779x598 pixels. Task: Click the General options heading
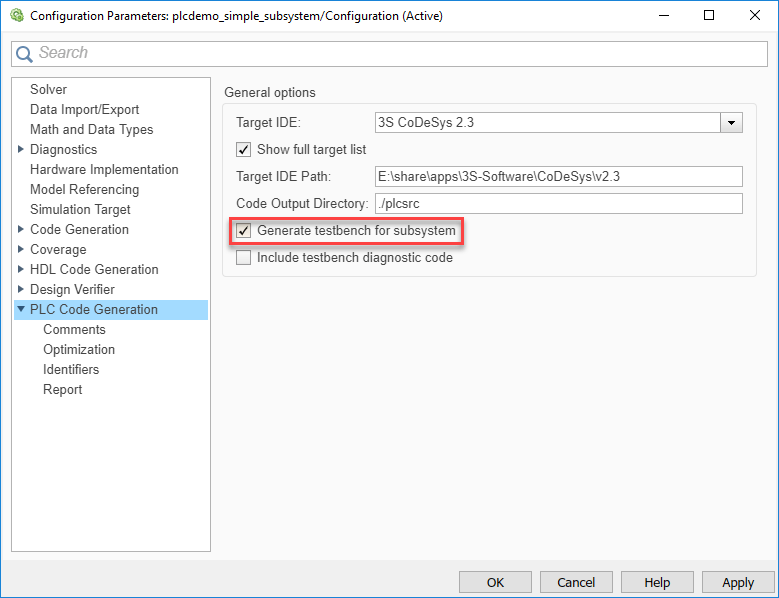[270, 92]
